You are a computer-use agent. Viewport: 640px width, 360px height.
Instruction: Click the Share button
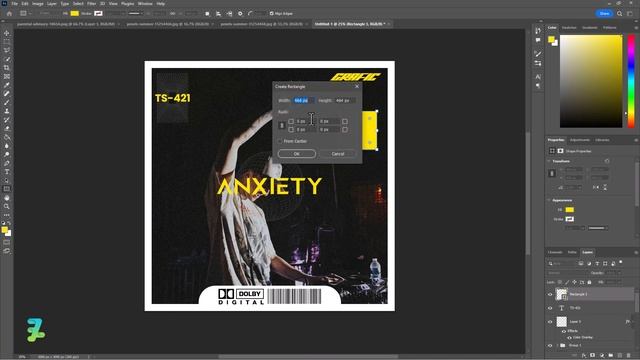coord(604,13)
